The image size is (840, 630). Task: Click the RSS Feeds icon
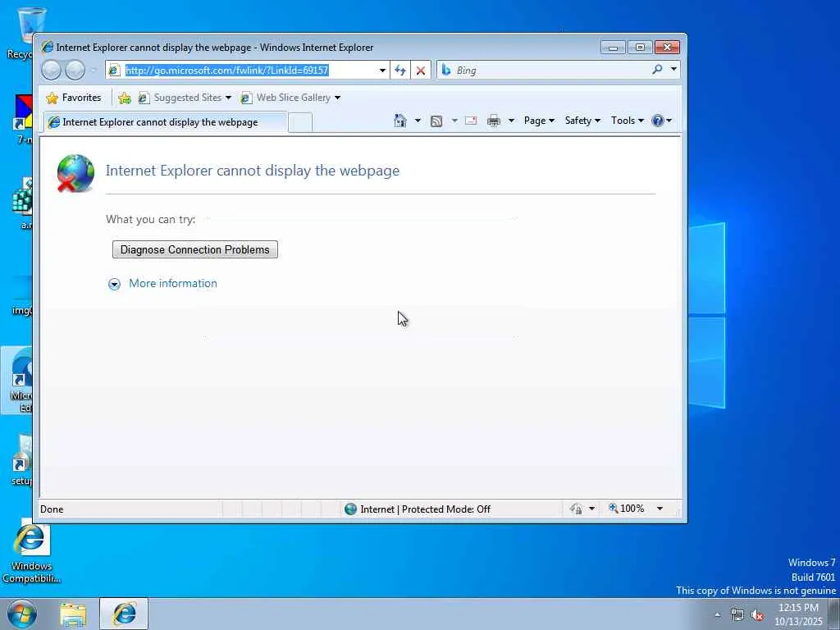(436, 121)
